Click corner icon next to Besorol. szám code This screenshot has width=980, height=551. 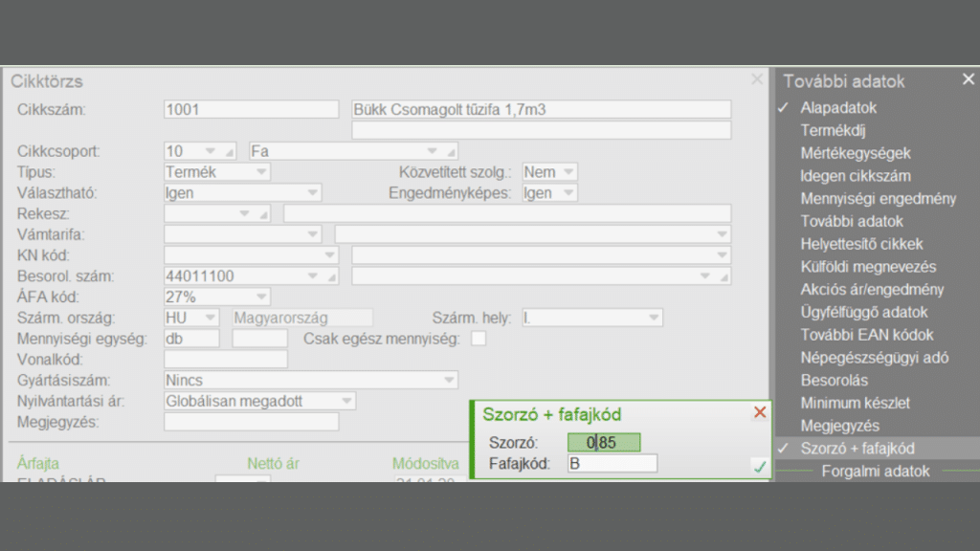point(332,277)
